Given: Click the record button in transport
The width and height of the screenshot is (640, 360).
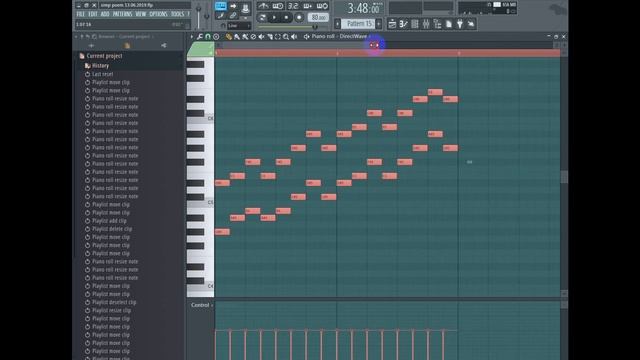Looking at the screenshot, I should (x=299, y=18).
